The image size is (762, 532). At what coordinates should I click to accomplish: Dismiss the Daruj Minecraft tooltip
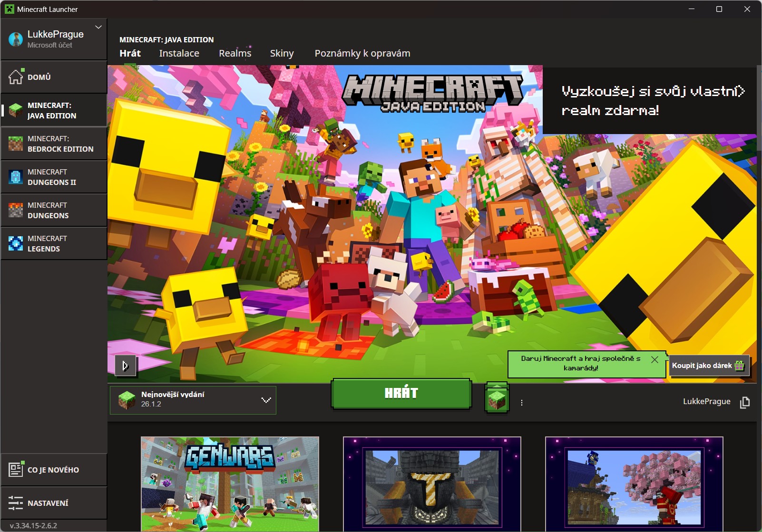tap(655, 360)
